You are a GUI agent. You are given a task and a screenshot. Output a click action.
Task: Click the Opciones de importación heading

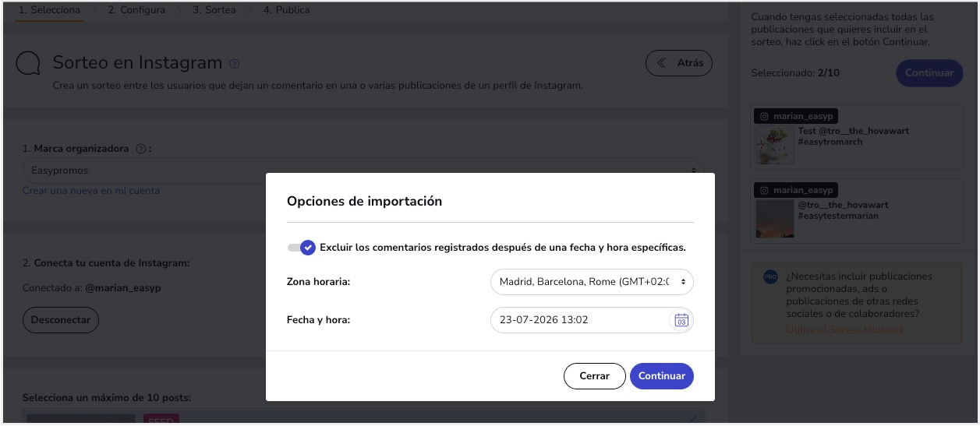coord(364,201)
